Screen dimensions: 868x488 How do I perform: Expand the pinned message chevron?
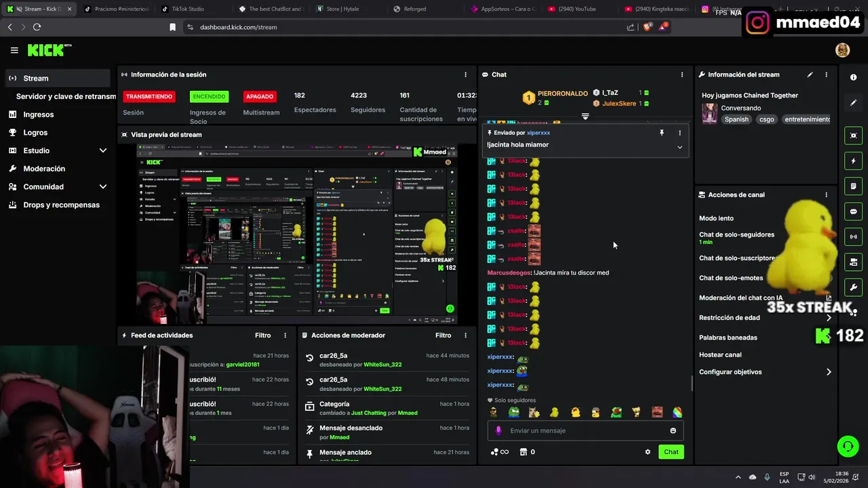(x=679, y=147)
